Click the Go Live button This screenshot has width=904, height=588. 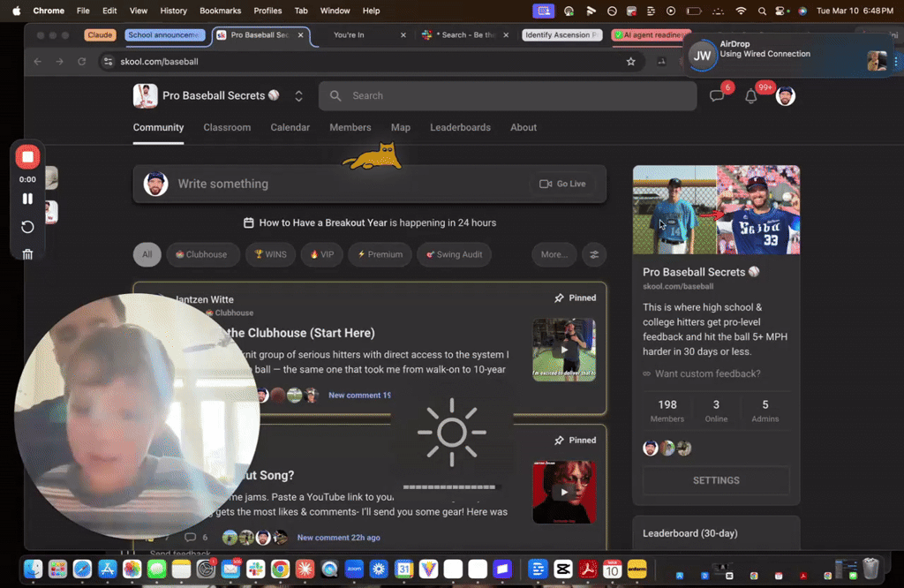(x=562, y=184)
